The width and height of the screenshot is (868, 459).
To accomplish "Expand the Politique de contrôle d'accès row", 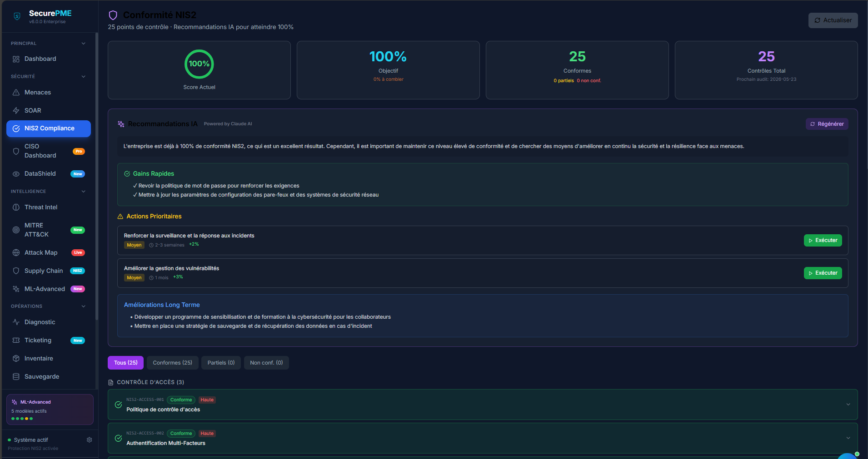I will [x=848, y=405].
